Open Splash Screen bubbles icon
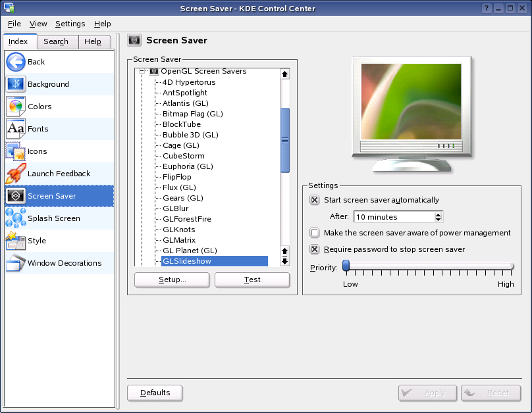Viewport: 532px width, 413px height. pos(16,218)
